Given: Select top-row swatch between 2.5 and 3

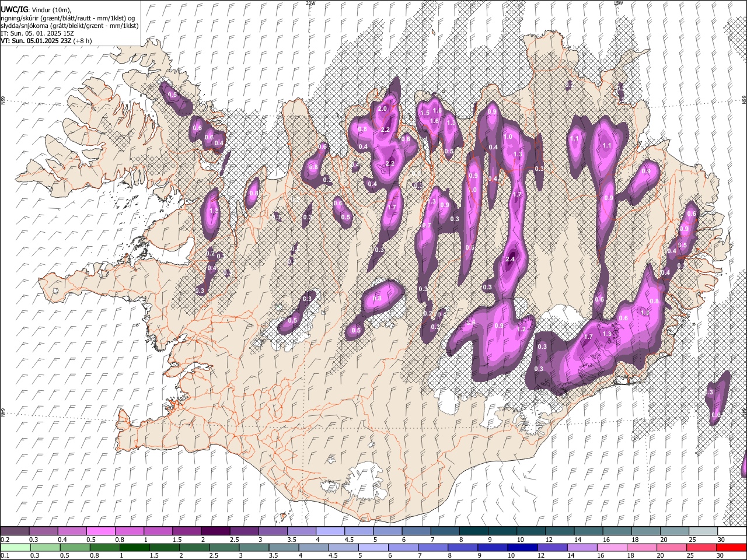Looking at the screenshot, I should tap(243, 531).
